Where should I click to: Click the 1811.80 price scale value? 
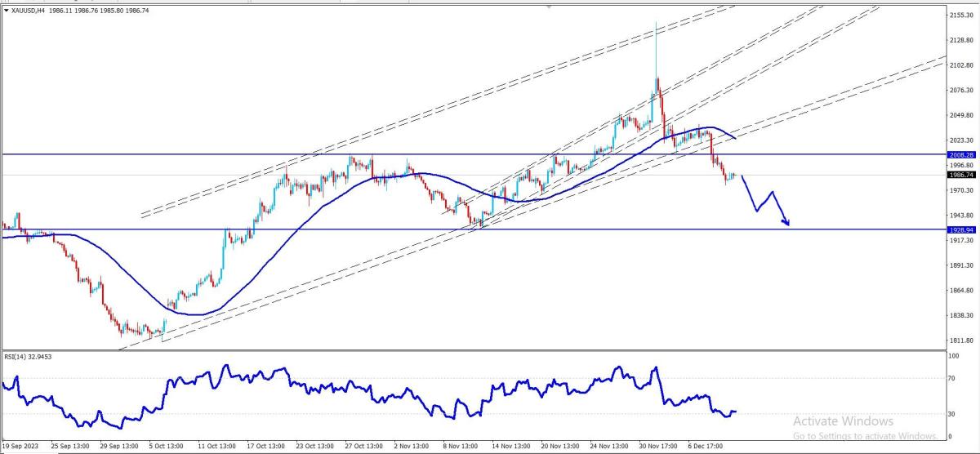tap(961, 340)
